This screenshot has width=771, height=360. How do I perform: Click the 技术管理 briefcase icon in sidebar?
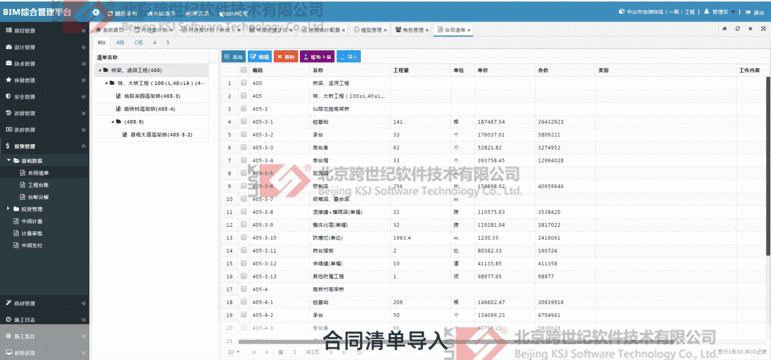tap(8, 63)
